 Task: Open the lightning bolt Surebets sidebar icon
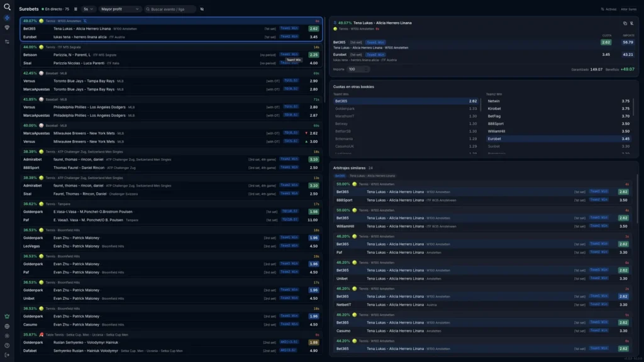[x=7, y=18]
